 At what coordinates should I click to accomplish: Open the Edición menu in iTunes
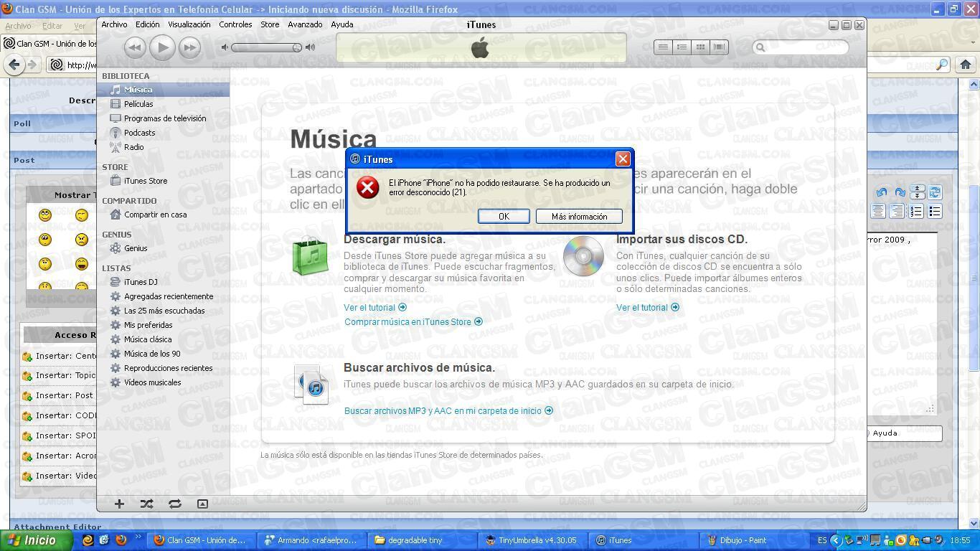tap(148, 24)
